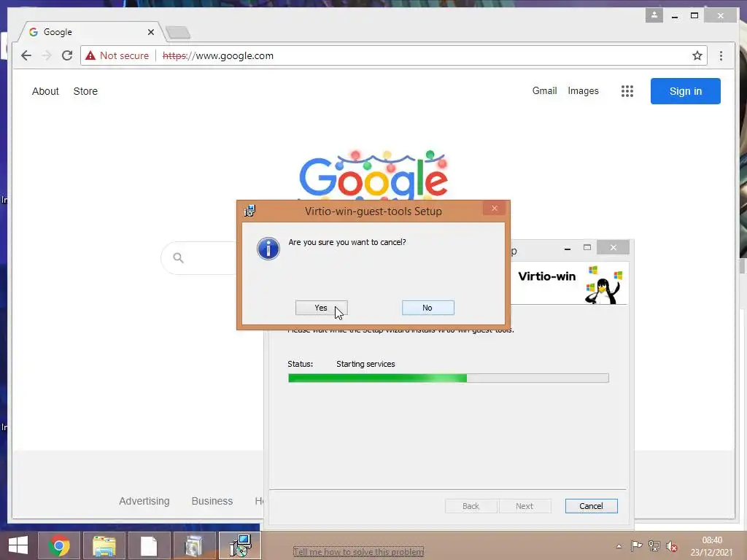
Task: Click the Sign in button
Action: [686, 91]
